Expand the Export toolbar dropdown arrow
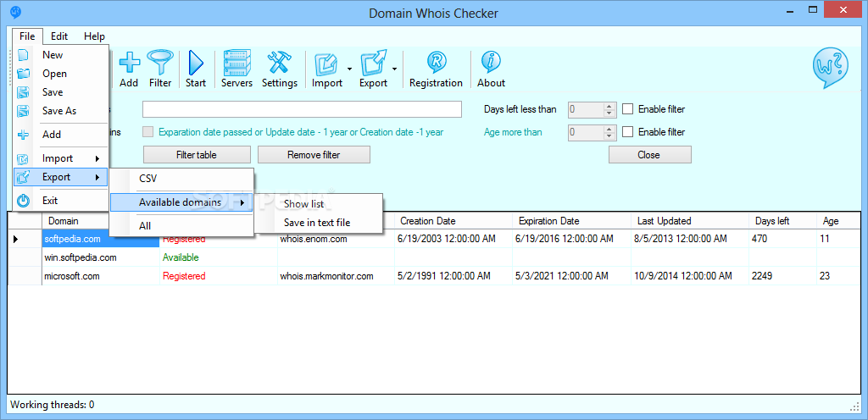 click(395, 69)
